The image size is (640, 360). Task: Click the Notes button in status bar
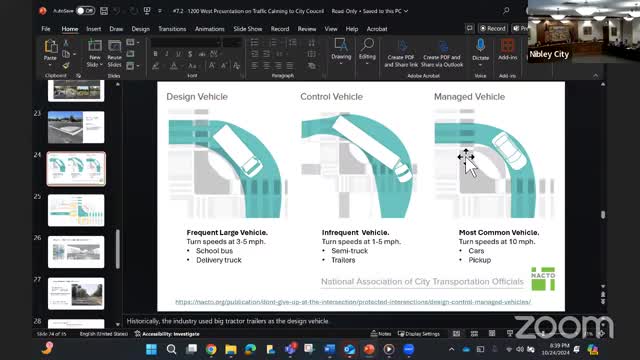pyautogui.click(x=381, y=333)
